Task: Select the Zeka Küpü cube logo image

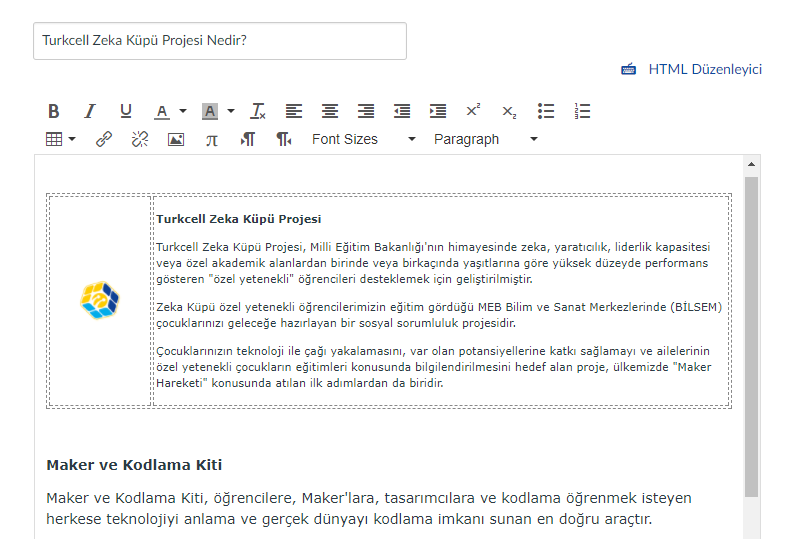Action: 100,300
